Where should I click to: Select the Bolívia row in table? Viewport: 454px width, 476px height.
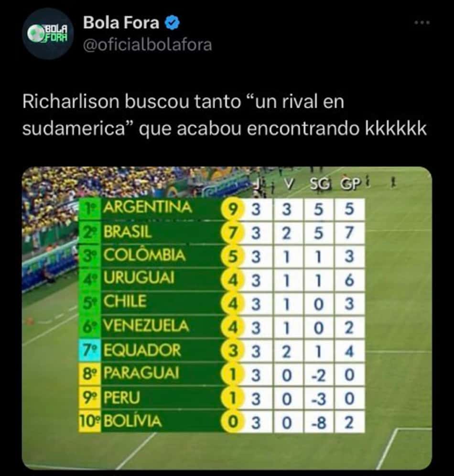click(221, 421)
